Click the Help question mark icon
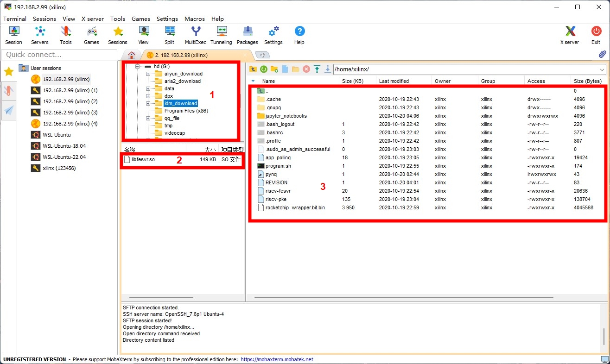This screenshot has height=364, width=610. [x=299, y=35]
